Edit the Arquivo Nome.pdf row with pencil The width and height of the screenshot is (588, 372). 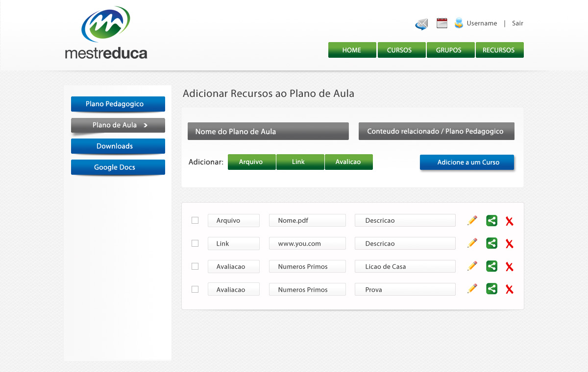tap(472, 220)
